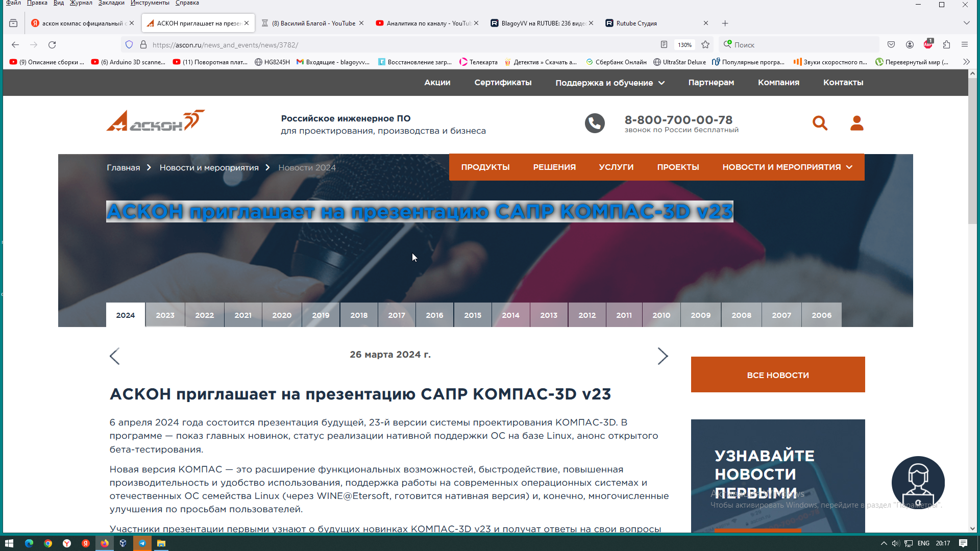Toggle tracking protection shield in address bar
This screenshot has width=980, height=551.
(x=129, y=45)
